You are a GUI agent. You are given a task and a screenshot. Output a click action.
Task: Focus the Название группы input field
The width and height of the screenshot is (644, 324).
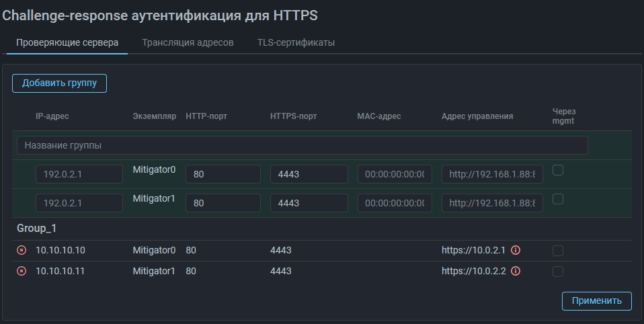[302, 145]
